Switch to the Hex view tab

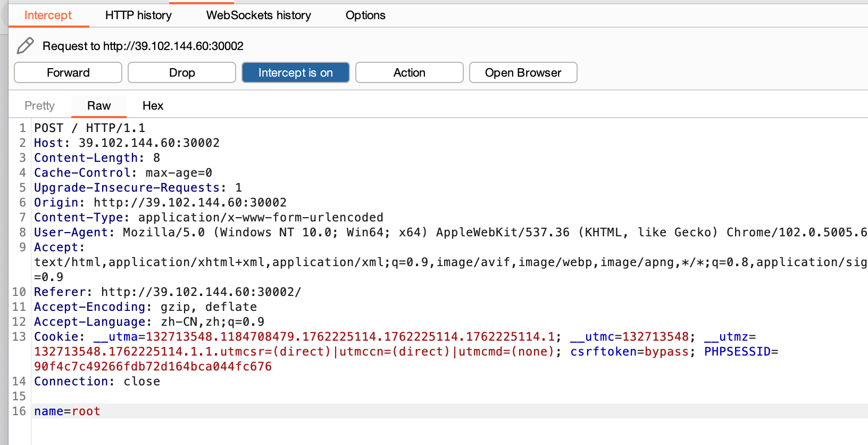[x=153, y=106]
